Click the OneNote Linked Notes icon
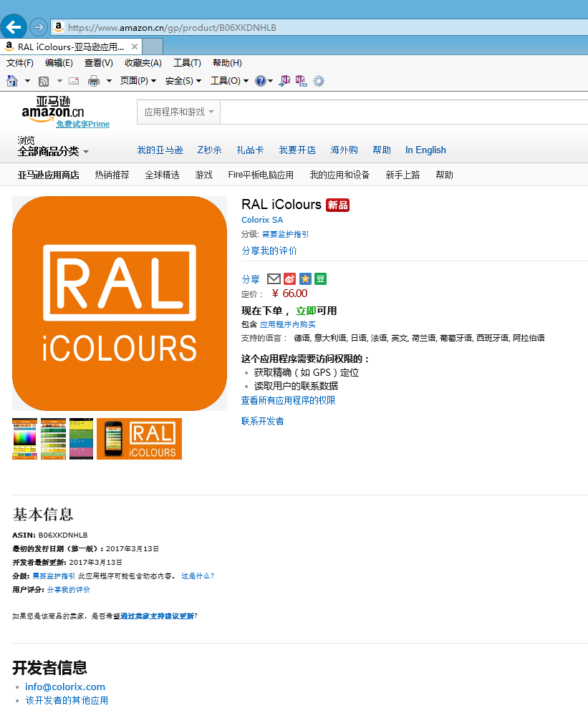Viewport: 588px width, 708px height. 302,81
